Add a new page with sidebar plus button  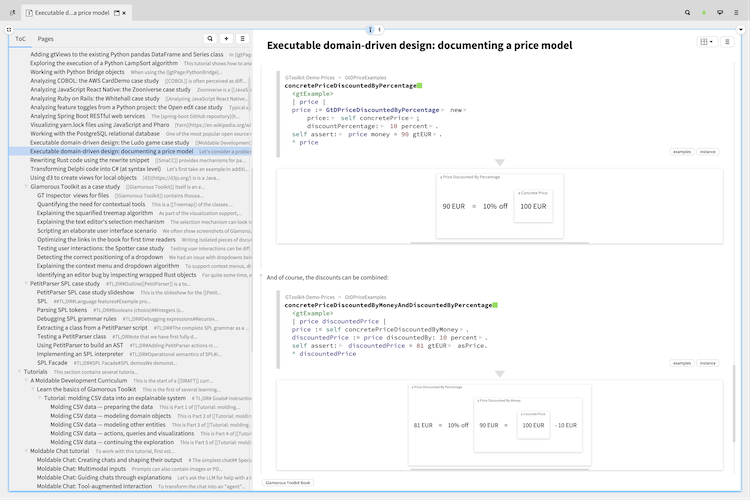[226, 39]
